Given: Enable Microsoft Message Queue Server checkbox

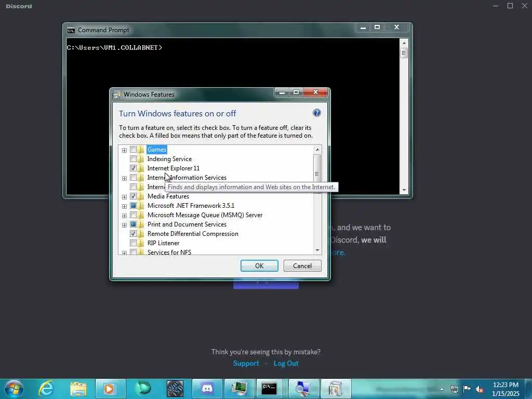Looking at the screenshot, I should pos(133,215).
